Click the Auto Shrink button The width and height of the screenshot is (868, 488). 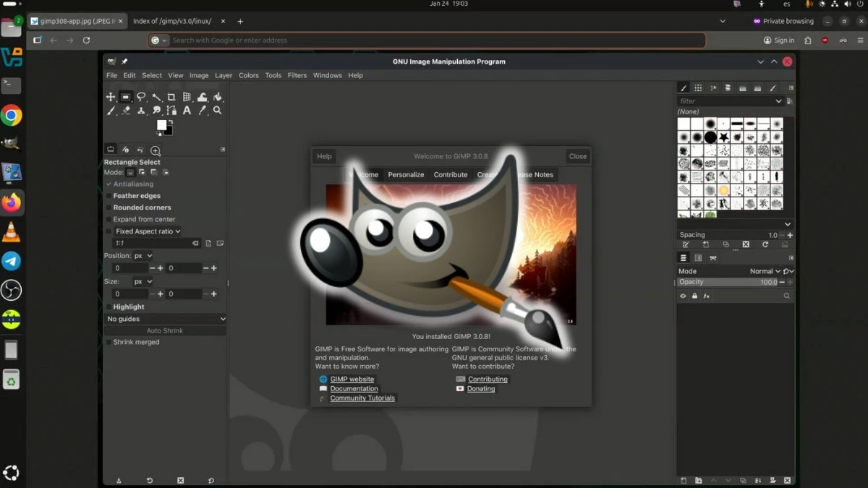(164, 330)
